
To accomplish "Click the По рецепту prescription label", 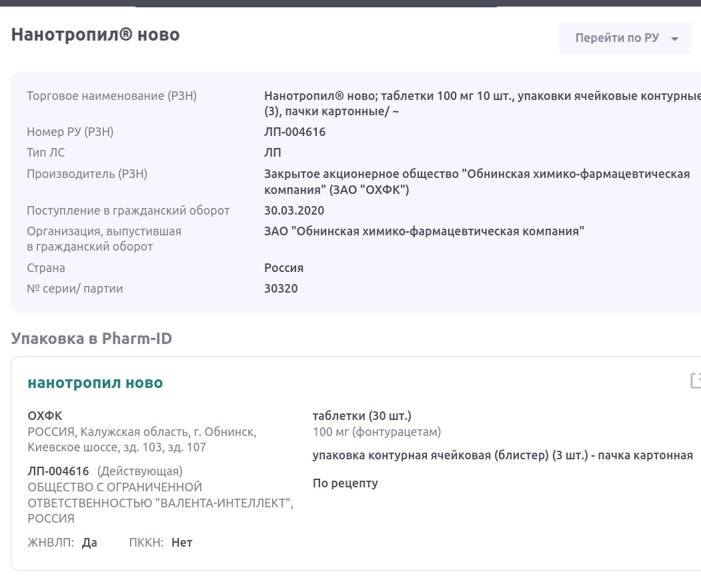I will coord(345,483).
